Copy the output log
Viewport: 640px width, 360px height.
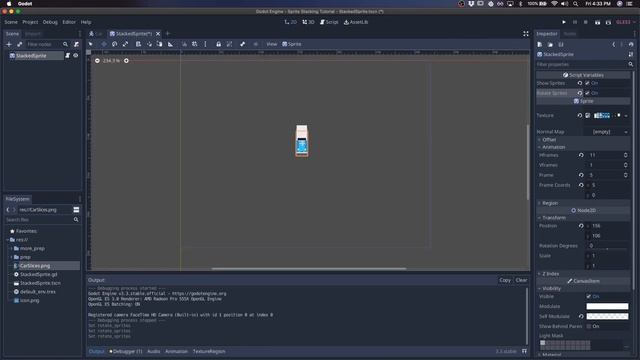505,280
